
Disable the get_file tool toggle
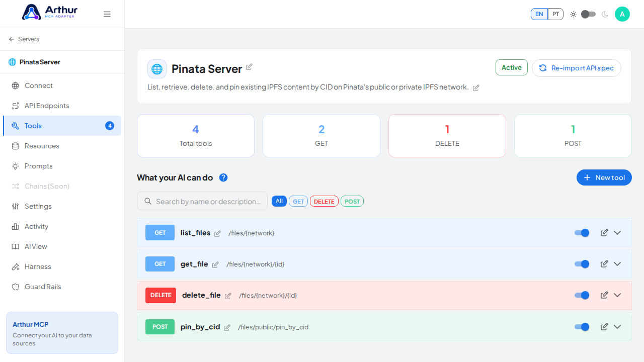582,264
